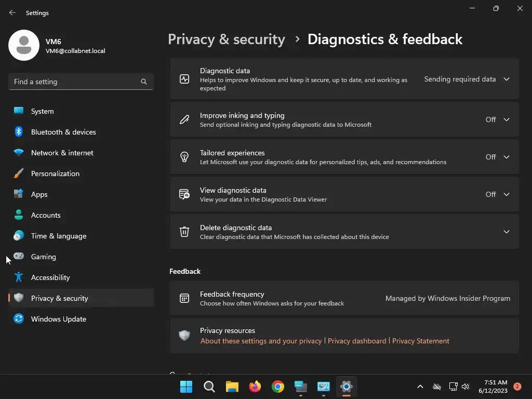The width and height of the screenshot is (532, 399).
Task: Click the lightbulb icon for Tailored experiences
Action: [x=184, y=157]
